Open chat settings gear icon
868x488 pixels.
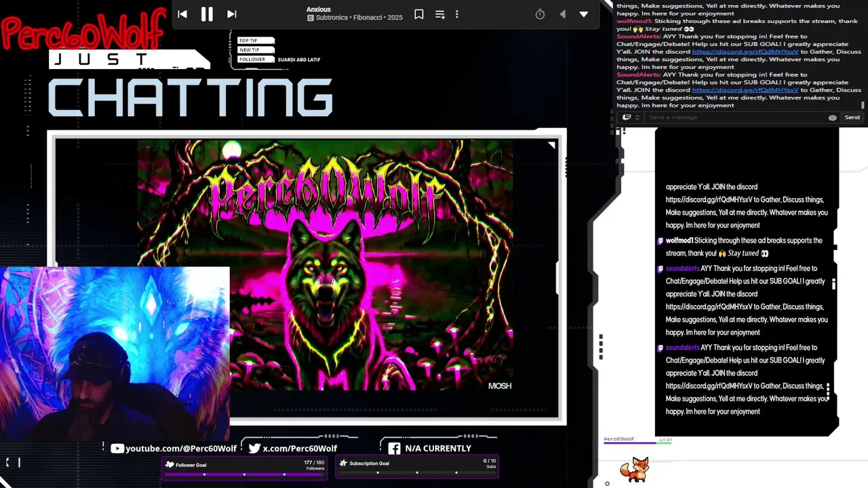(x=833, y=117)
